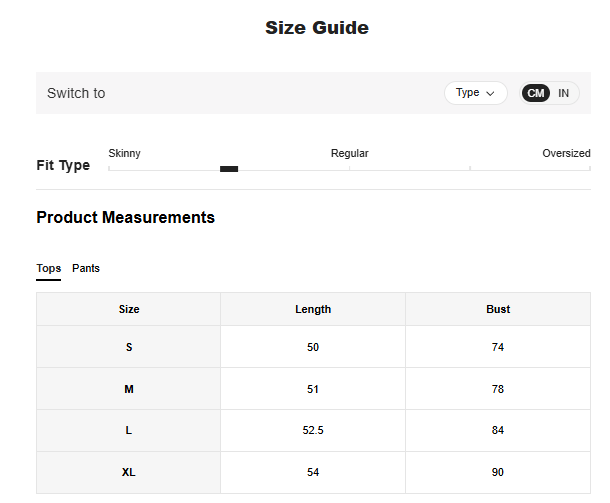Select the S size row label

(x=129, y=347)
